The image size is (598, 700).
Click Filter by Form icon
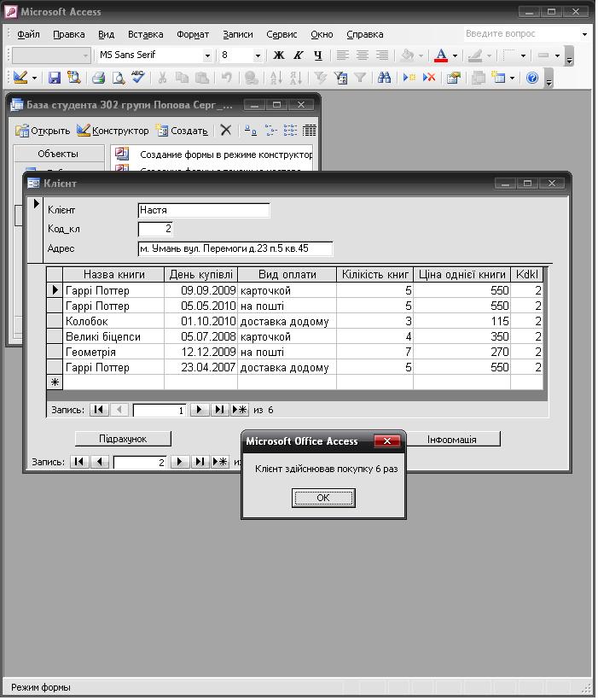[340, 79]
